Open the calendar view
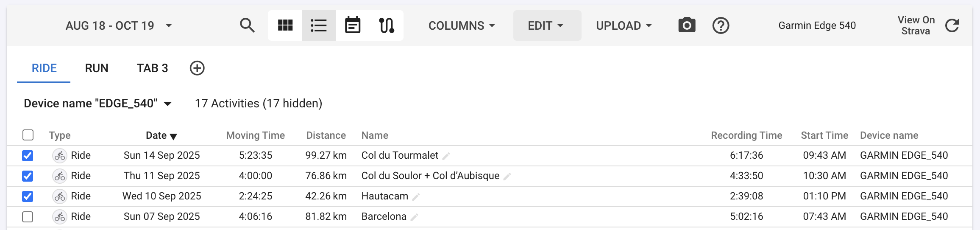980x230 pixels. coord(352,25)
